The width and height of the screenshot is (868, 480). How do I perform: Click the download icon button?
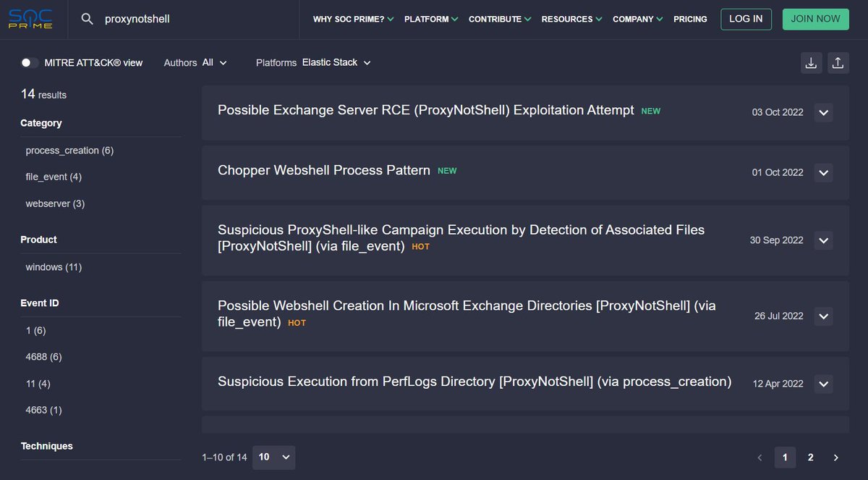pyautogui.click(x=812, y=63)
